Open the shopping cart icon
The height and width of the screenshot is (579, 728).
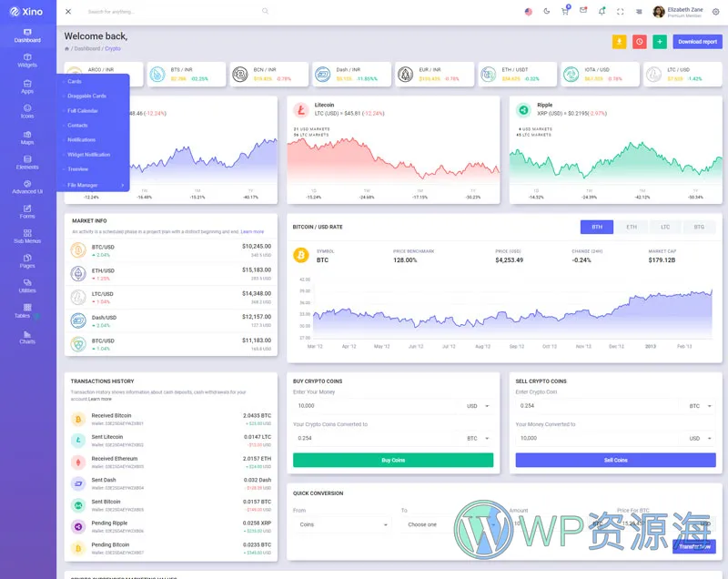point(565,12)
